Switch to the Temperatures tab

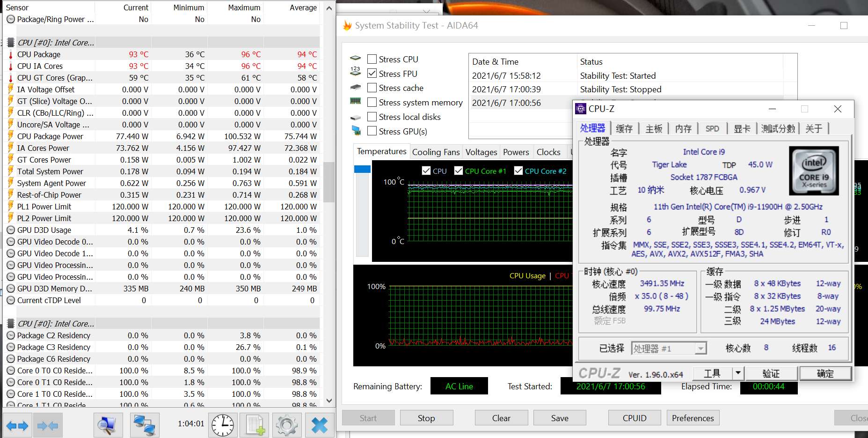pyautogui.click(x=381, y=151)
